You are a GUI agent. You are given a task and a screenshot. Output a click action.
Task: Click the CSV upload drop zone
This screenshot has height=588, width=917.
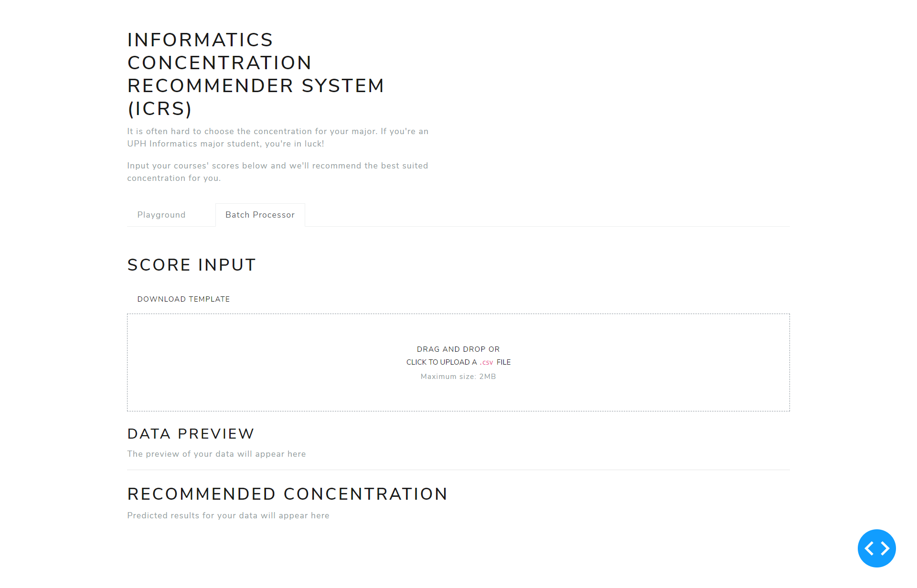pyautogui.click(x=458, y=362)
